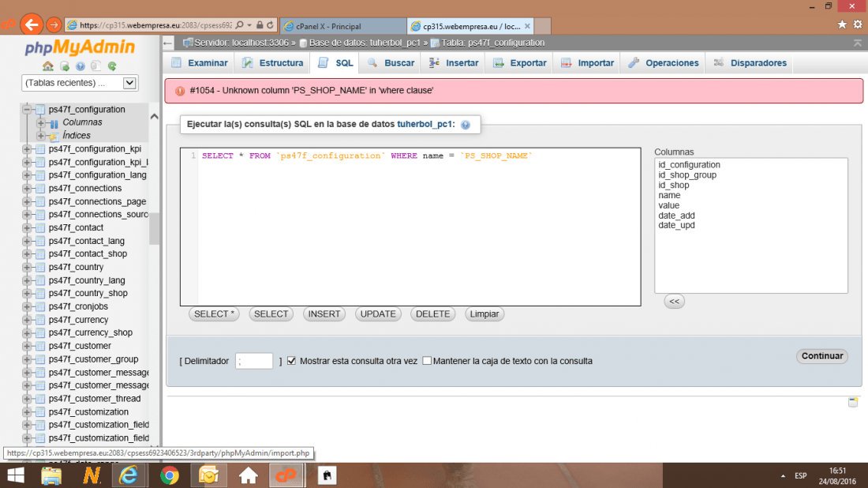
Task: Click the SELECT * query button
Action: [x=214, y=314]
